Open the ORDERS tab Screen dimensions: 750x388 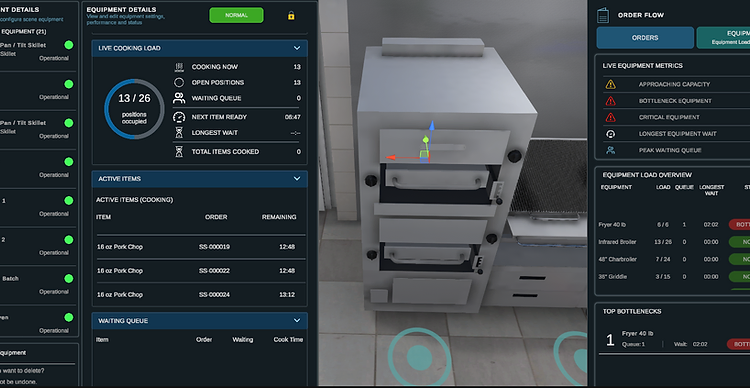tap(645, 38)
